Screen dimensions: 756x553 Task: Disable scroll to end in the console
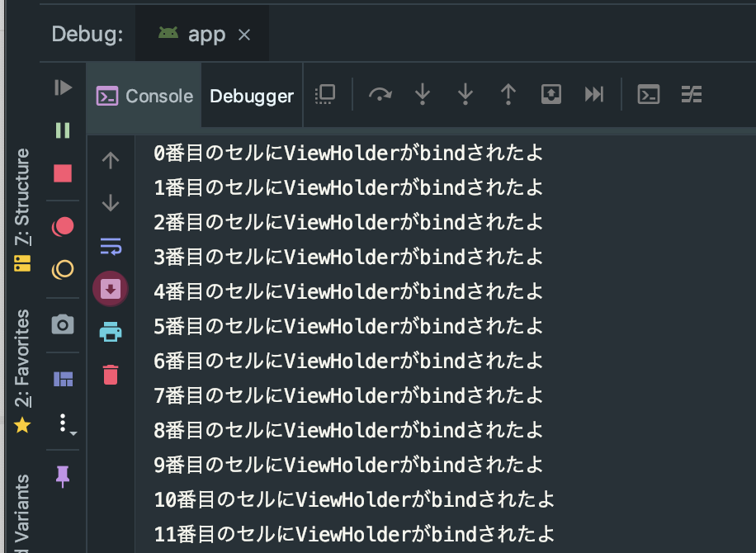click(111, 288)
